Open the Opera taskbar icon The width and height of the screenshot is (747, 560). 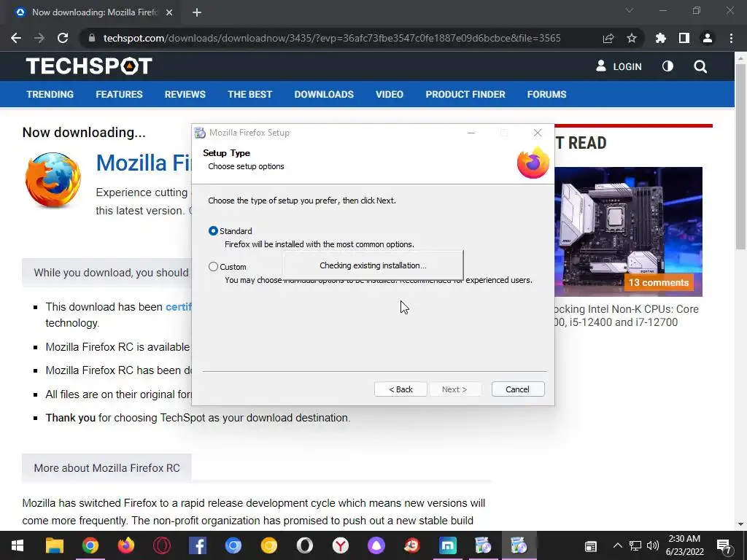click(x=161, y=545)
